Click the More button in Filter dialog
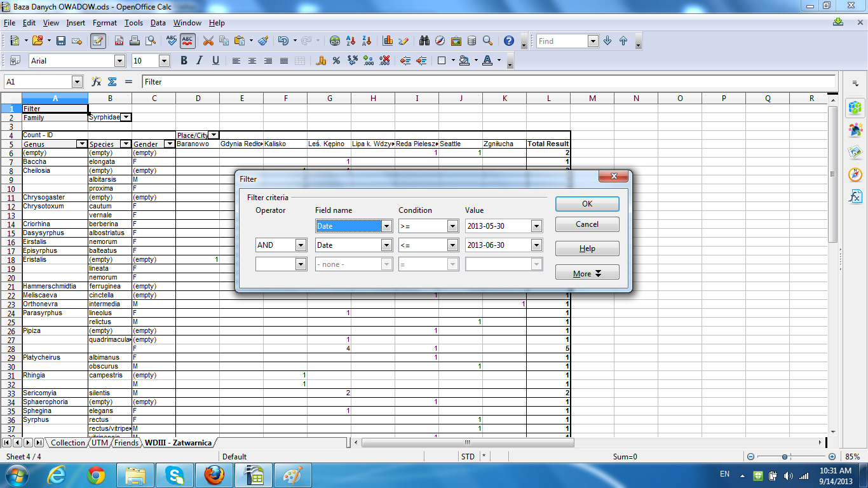868x488 pixels. coord(587,273)
